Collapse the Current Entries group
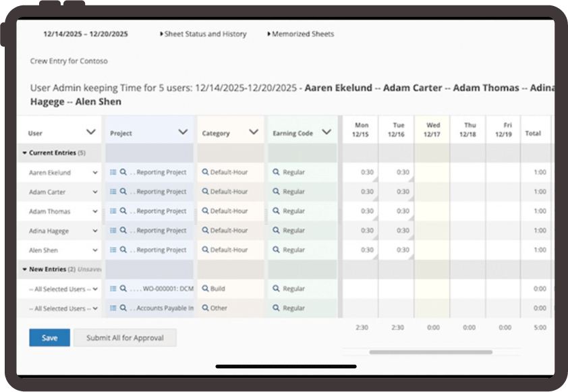The height and width of the screenshot is (392, 568). pyautogui.click(x=25, y=153)
